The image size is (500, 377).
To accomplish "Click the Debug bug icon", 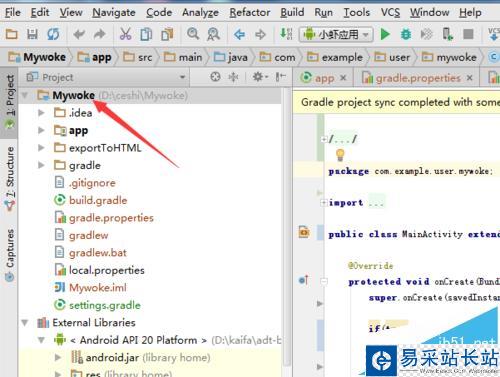I will click(406, 34).
